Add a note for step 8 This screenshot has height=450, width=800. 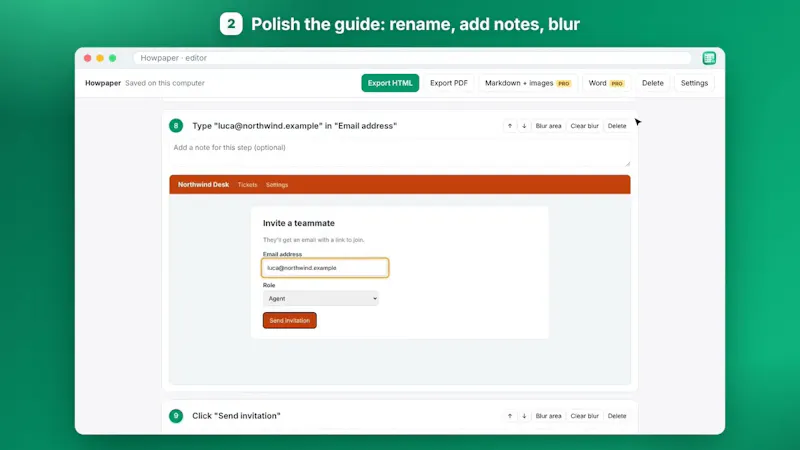[x=399, y=153]
